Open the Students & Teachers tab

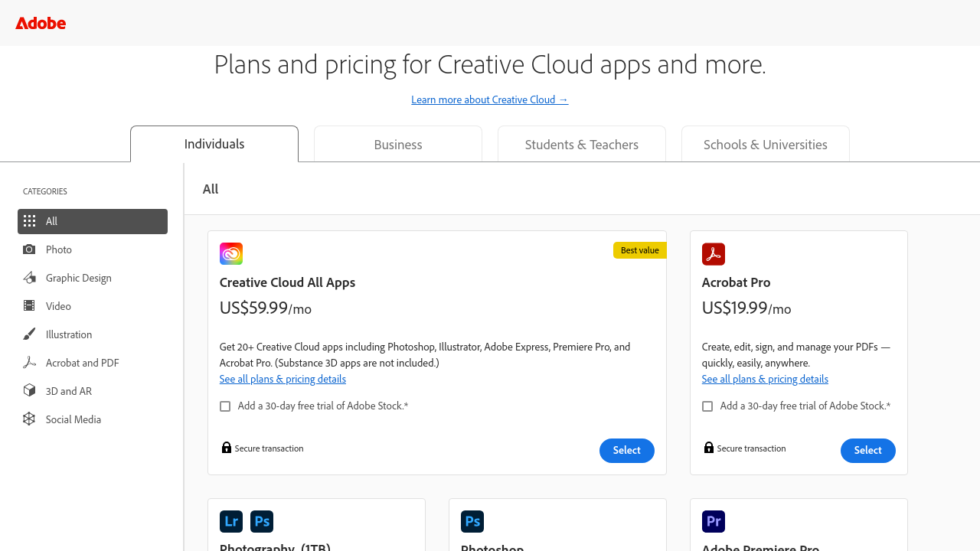point(582,145)
